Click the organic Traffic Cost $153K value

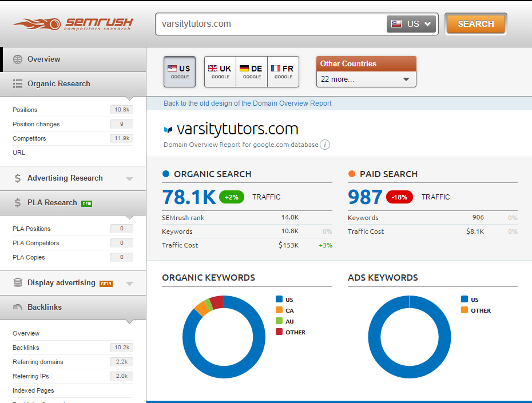[289, 245]
